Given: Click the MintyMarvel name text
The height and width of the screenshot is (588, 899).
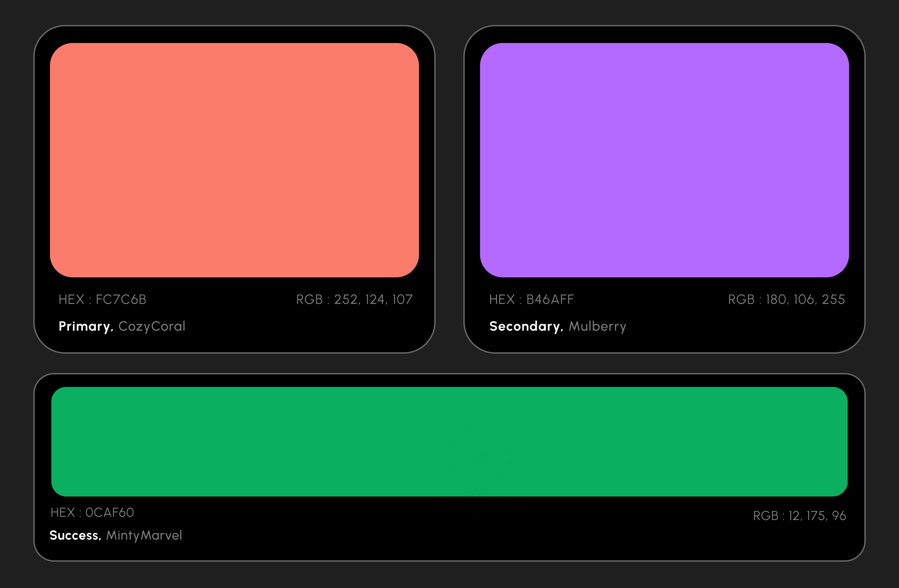Looking at the screenshot, I should coord(144,536).
